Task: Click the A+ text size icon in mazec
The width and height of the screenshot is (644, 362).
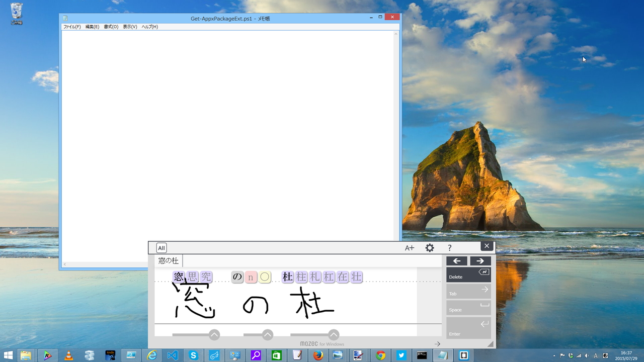Action: point(409,247)
